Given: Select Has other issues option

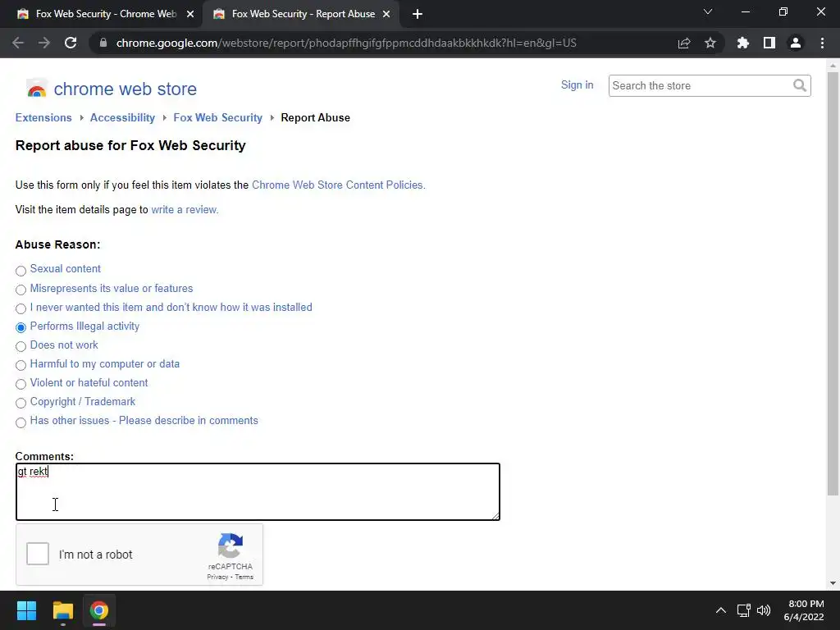Looking at the screenshot, I should tap(21, 422).
